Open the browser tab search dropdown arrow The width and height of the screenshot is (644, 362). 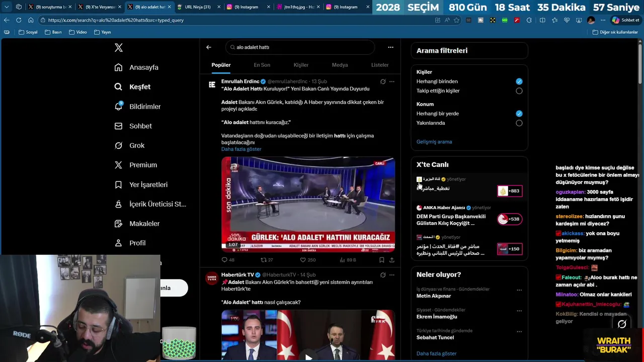tap(7, 7)
